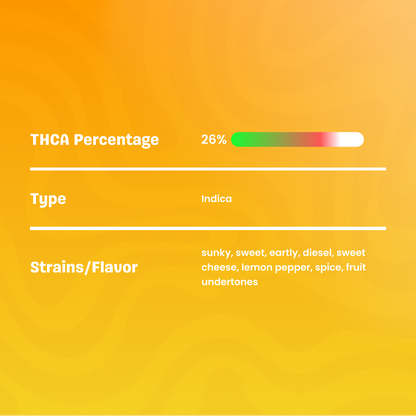This screenshot has width=416, height=416.
Task: Click divider line below THCA Percentage row
Action: point(208,169)
